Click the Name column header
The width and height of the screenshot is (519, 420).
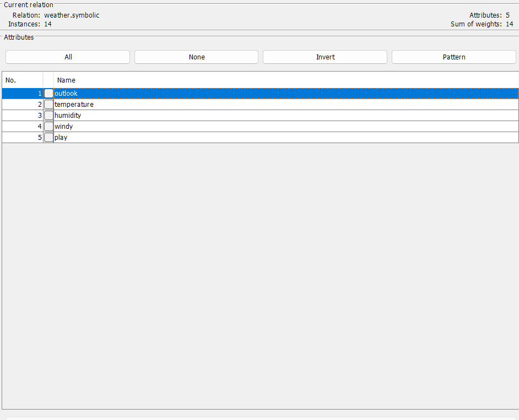[286, 80]
